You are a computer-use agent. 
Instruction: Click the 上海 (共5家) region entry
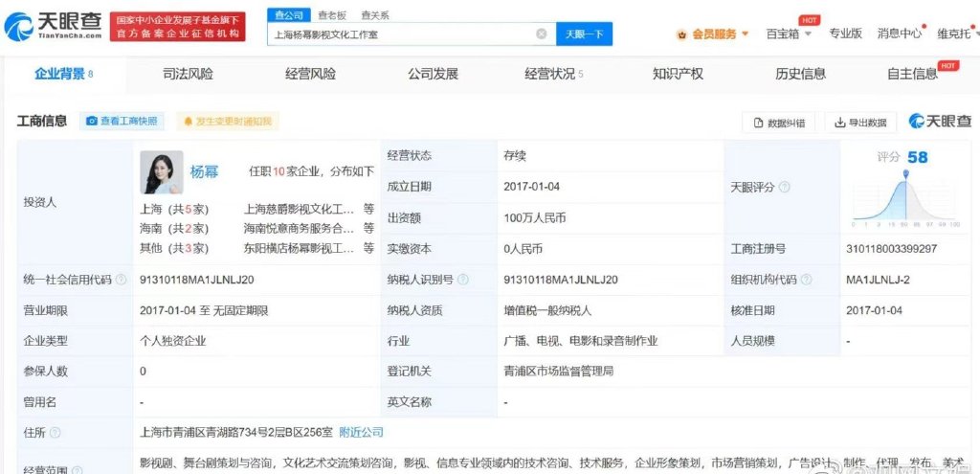point(174,209)
